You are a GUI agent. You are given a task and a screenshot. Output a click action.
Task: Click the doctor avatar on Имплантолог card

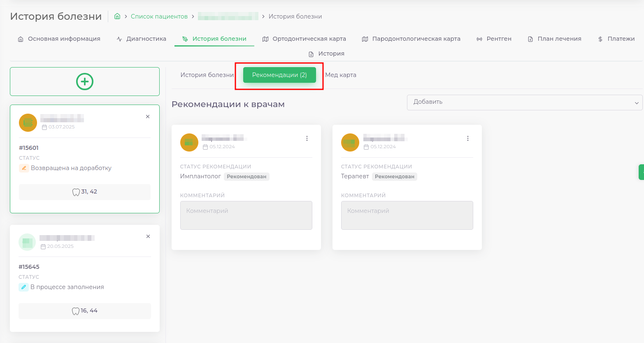click(x=189, y=142)
